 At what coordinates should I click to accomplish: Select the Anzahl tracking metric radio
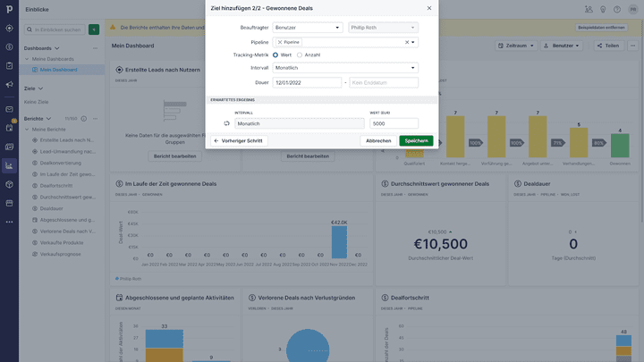click(x=300, y=55)
